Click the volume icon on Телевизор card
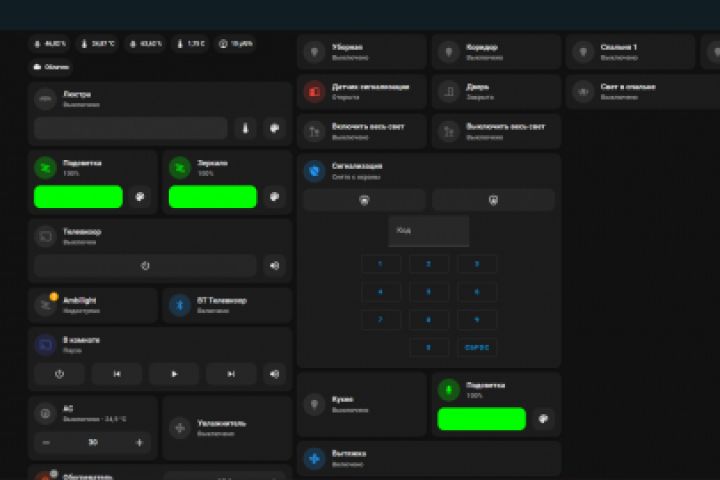 click(x=274, y=265)
